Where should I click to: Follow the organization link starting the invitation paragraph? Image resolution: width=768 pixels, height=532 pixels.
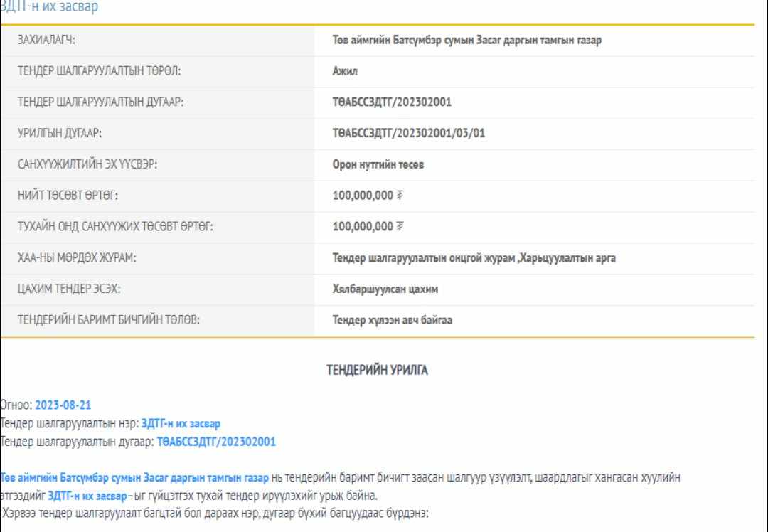click(x=134, y=477)
